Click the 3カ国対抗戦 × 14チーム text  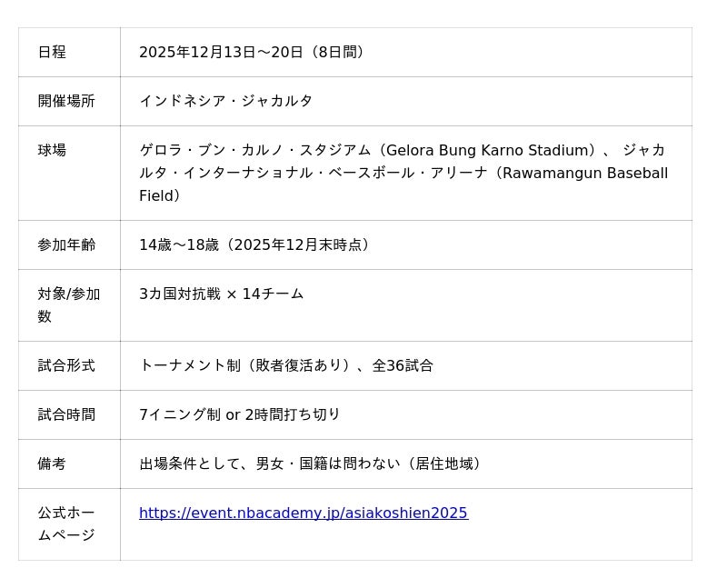[221, 294]
